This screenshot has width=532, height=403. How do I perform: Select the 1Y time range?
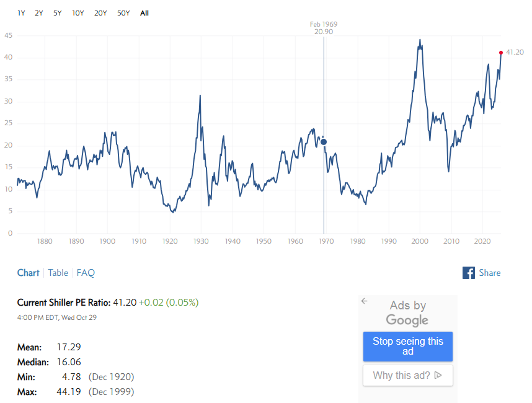tap(22, 13)
